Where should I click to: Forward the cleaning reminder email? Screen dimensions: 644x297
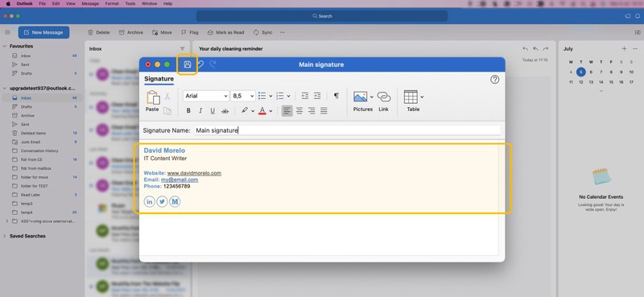click(x=546, y=48)
